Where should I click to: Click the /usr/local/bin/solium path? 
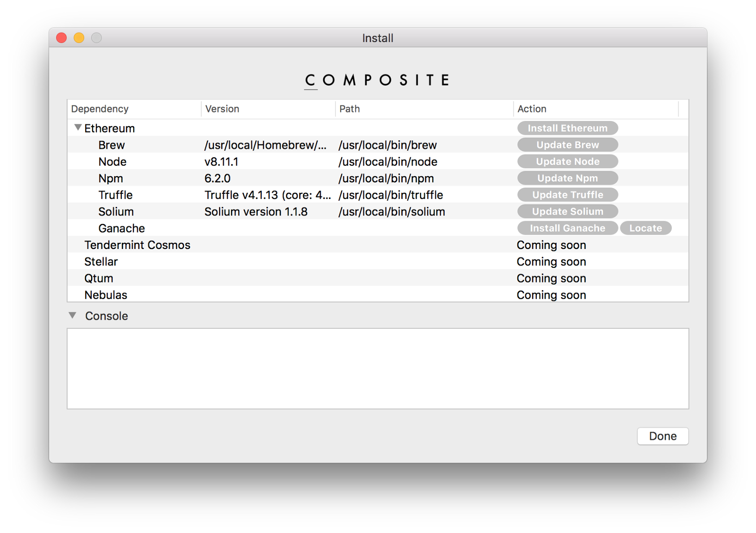tap(392, 212)
